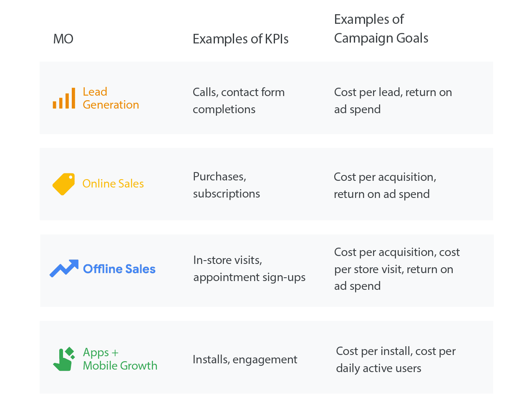Click the daily active users text
The image size is (532, 408).
(378, 368)
